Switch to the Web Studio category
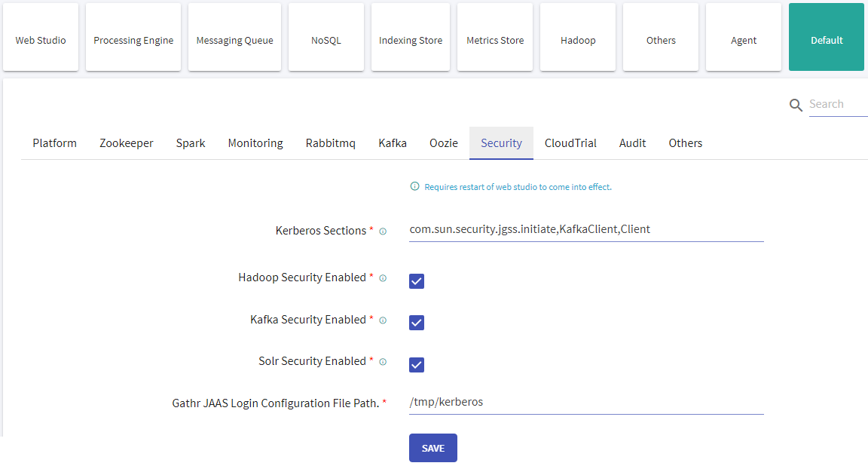 point(41,36)
